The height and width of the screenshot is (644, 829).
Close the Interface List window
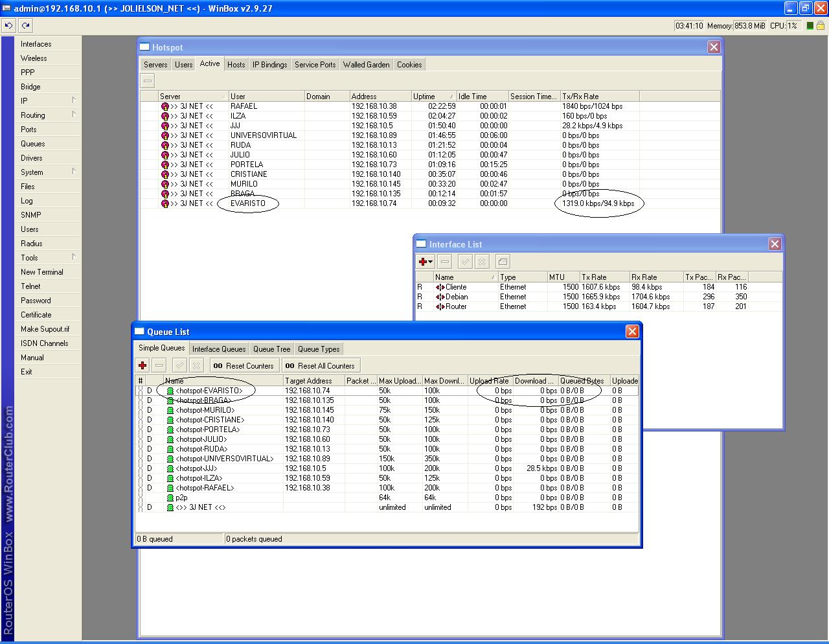pyautogui.click(x=775, y=244)
